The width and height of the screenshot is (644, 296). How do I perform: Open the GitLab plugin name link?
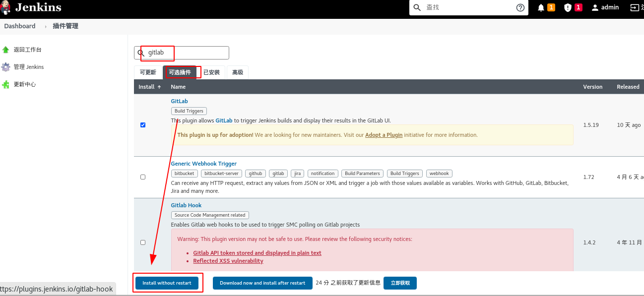[x=179, y=101]
